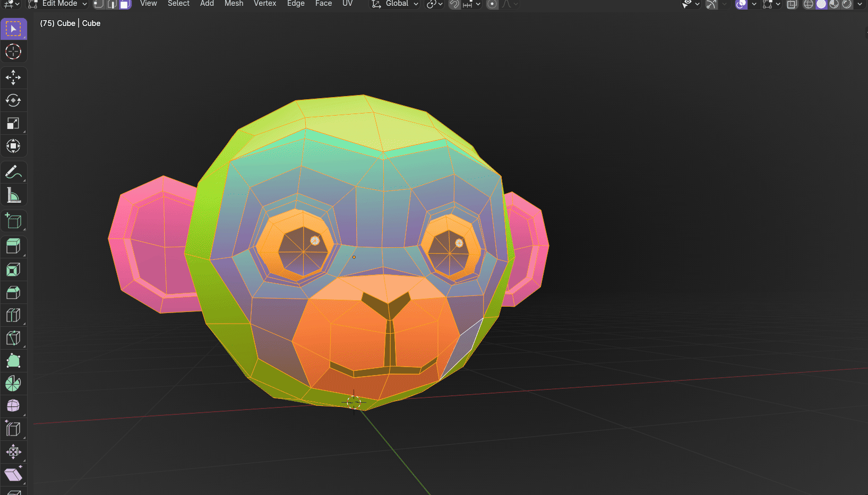Choose the Knife tool
The height and width of the screenshot is (495, 868).
[13, 338]
